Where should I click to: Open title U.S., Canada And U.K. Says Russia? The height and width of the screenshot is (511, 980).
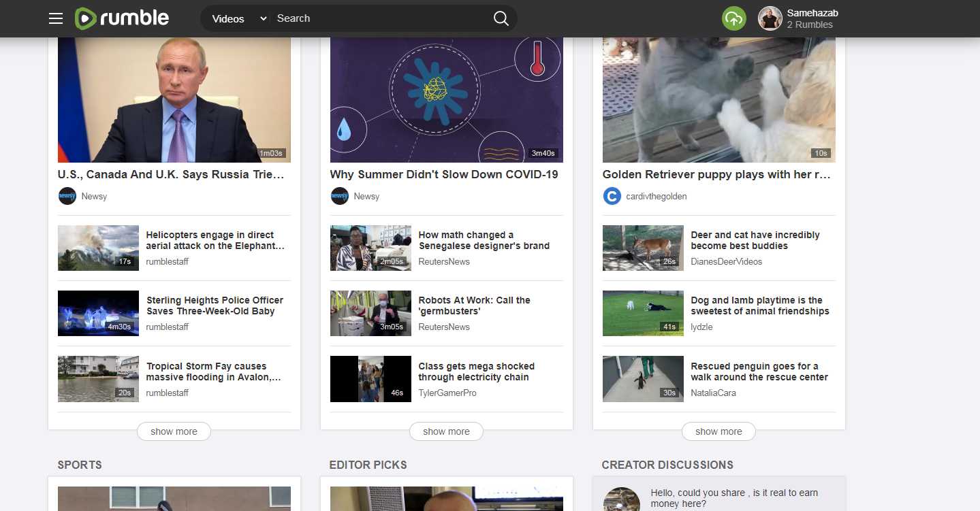171,175
